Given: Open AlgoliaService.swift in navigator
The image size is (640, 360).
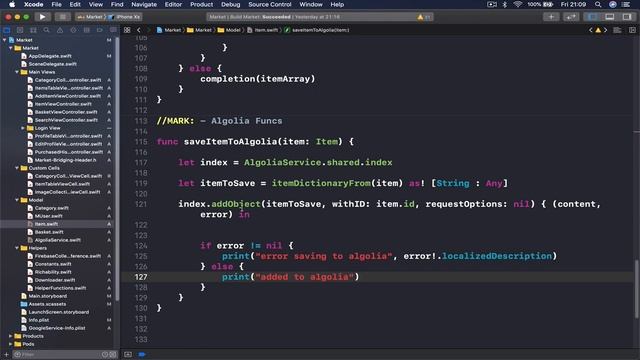Looking at the screenshot, I should [x=58, y=240].
